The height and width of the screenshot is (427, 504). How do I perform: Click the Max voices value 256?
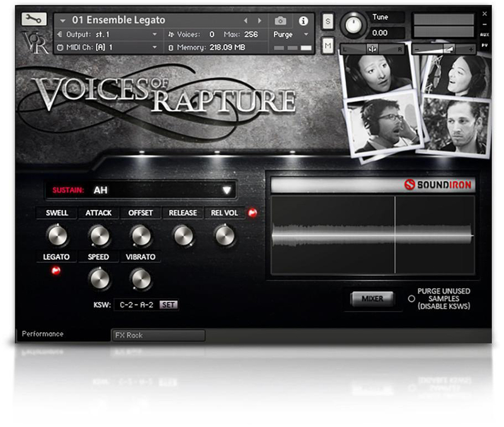coord(251,35)
